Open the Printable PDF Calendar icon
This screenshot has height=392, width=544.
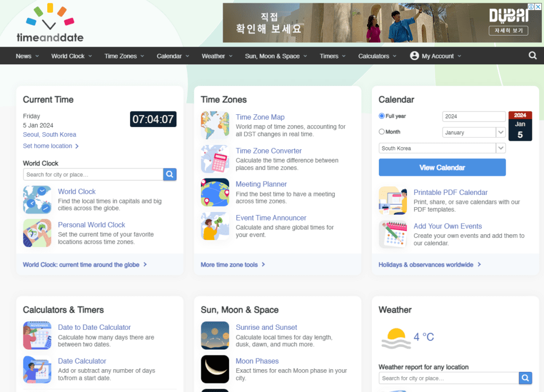pyautogui.click(x=393, y=200)
